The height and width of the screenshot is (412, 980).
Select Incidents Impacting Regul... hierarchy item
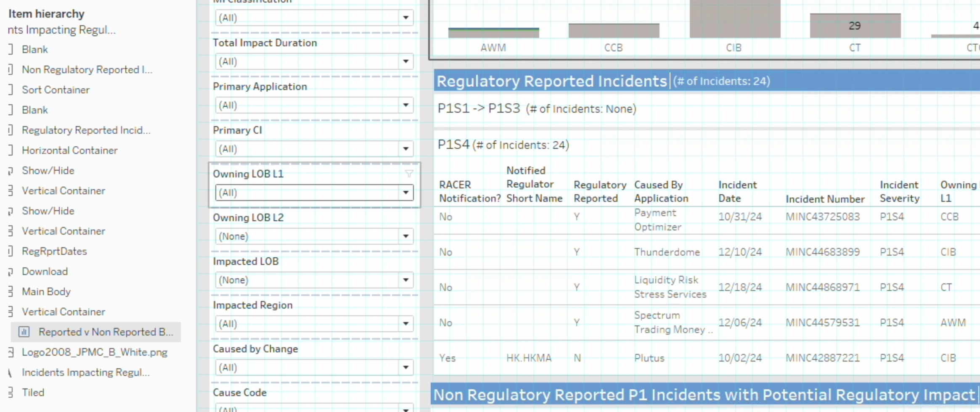(86, 372)
